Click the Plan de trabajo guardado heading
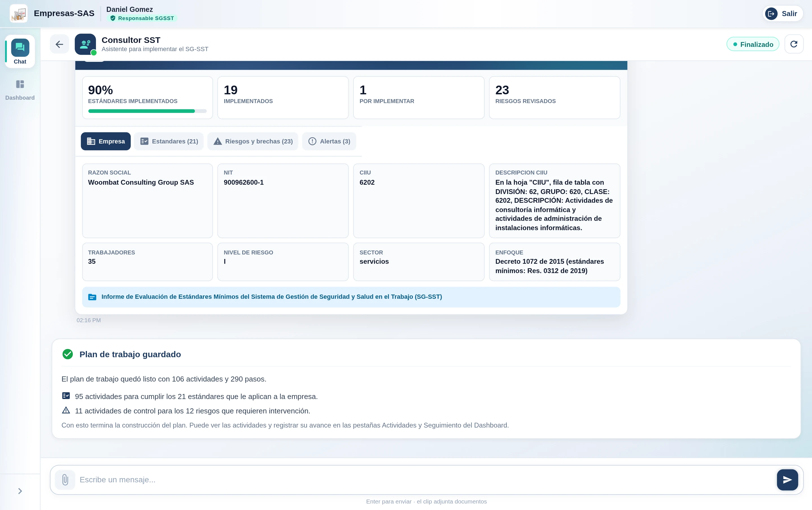This screenshot has width=812, height=510. pos(130,354)
